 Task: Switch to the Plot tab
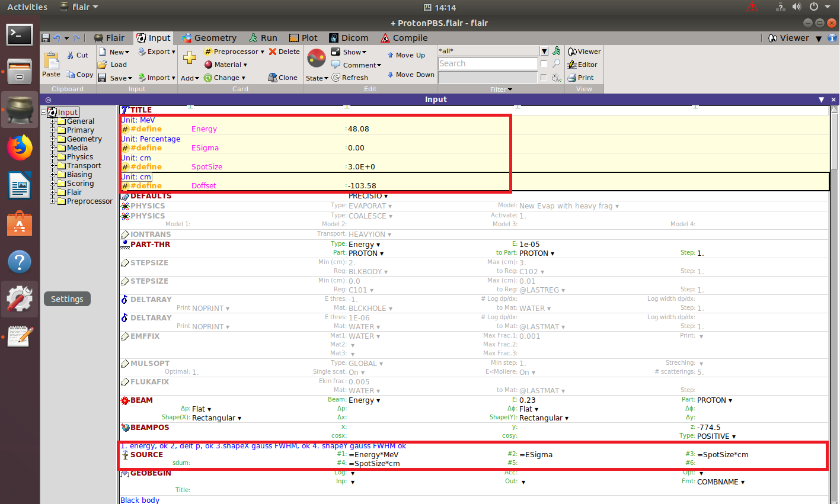(304, 38)
